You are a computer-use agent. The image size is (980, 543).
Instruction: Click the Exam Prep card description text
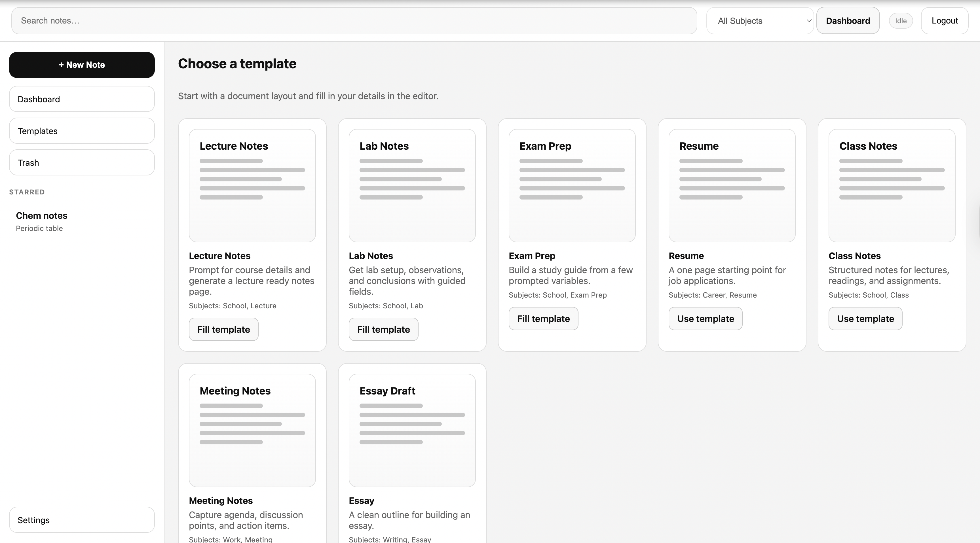point(571,275)
